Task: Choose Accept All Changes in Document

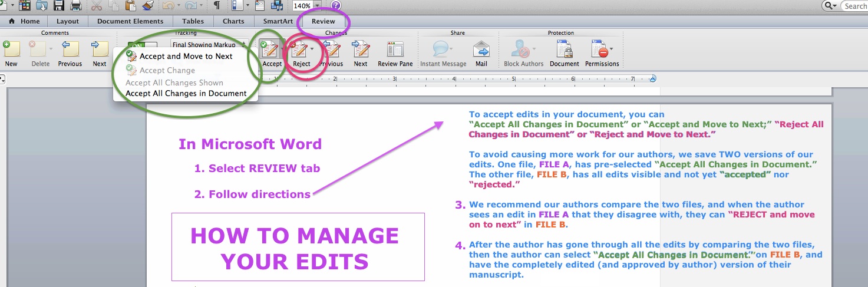Action: [186, 93]
